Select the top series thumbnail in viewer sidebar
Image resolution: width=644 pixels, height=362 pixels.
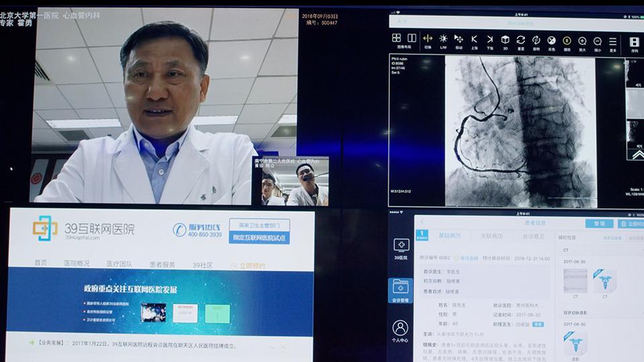634,72
